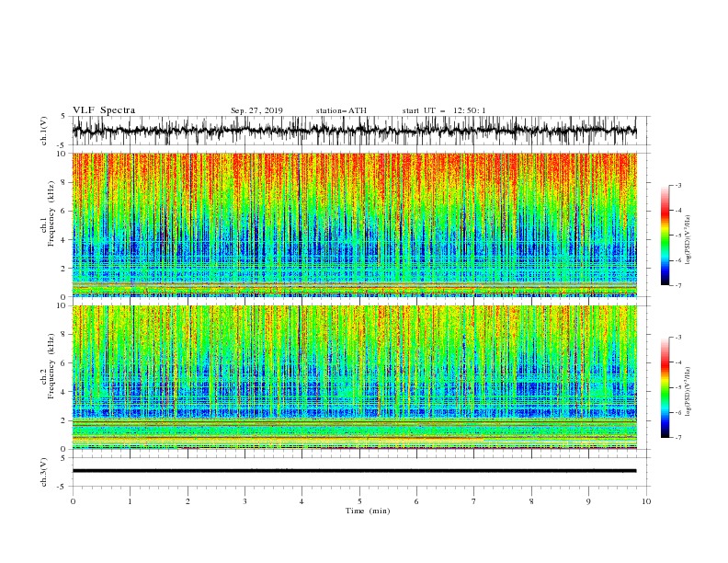Click time axis tick label "9"

click(588, 501)
